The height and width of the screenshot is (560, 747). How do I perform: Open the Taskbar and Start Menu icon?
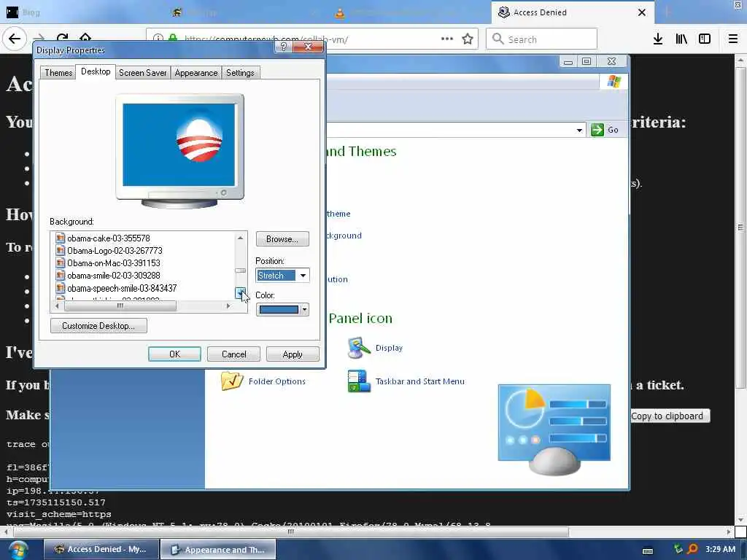pyautogui.click(x=359, y=381)
